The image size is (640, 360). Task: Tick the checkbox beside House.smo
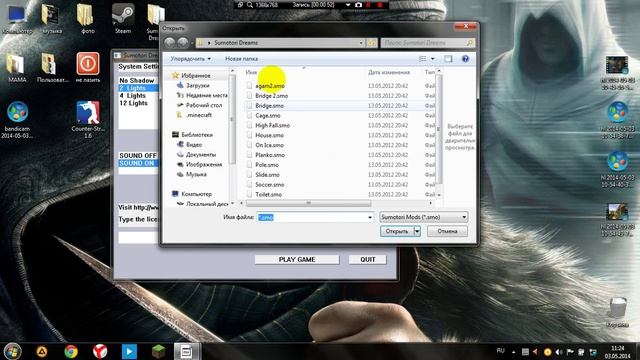click(249, 135)
